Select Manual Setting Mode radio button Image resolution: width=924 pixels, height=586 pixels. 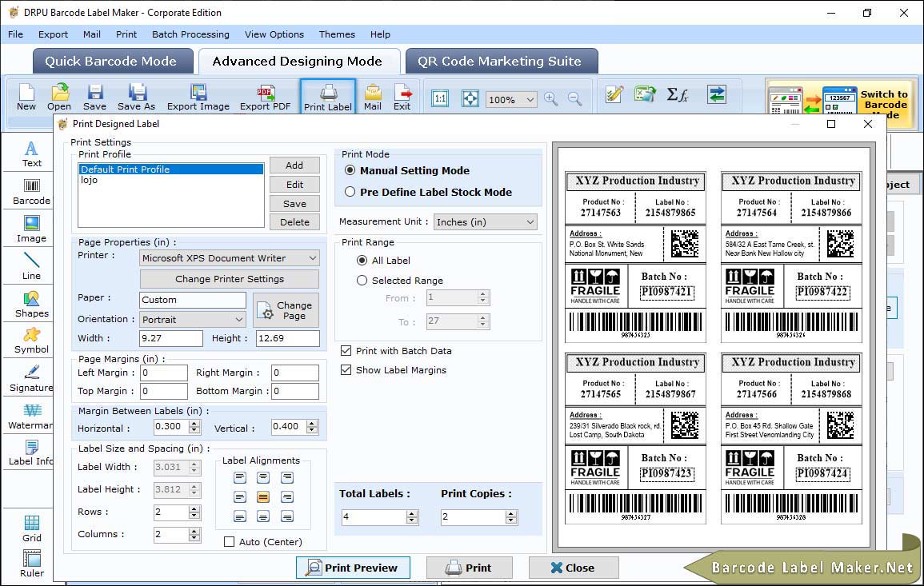(x=350, y=170)
